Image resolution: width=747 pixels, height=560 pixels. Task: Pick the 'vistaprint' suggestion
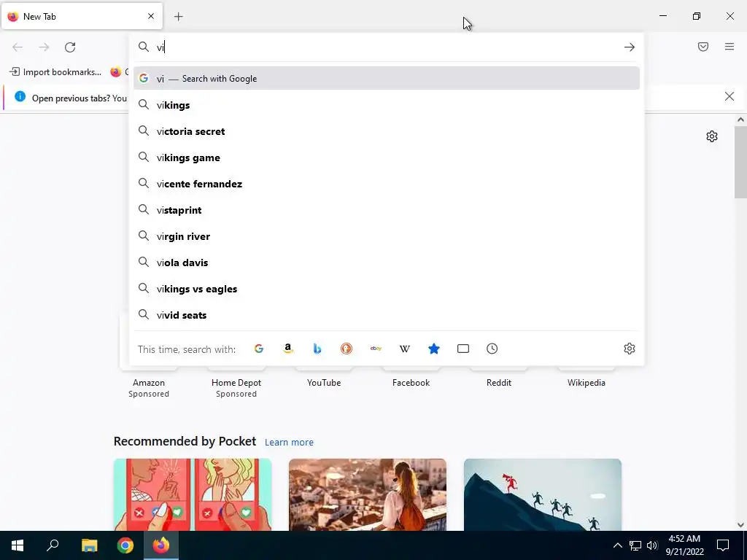[x=387, y=209]
